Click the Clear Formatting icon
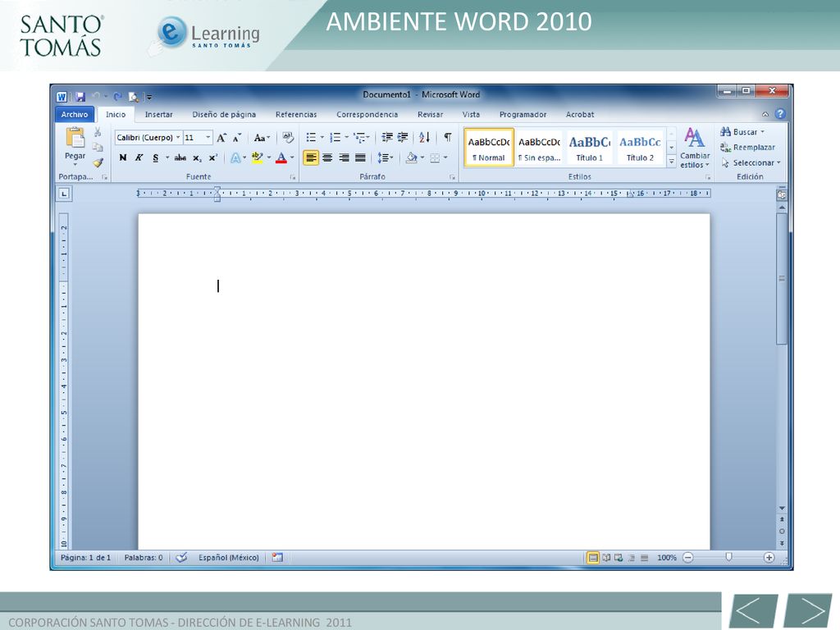This screenshot has width=840, height=630. pyautogui.click(x=288, y=138)
